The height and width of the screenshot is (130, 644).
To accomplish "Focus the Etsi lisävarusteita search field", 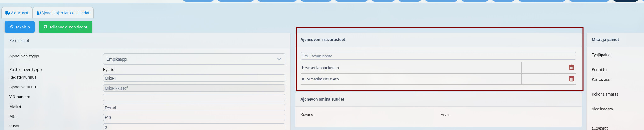I will tap(438, 56).
